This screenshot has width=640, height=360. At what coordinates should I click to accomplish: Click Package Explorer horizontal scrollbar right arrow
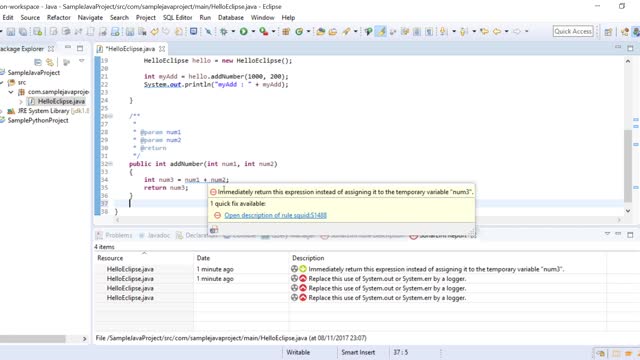(84, 339)
